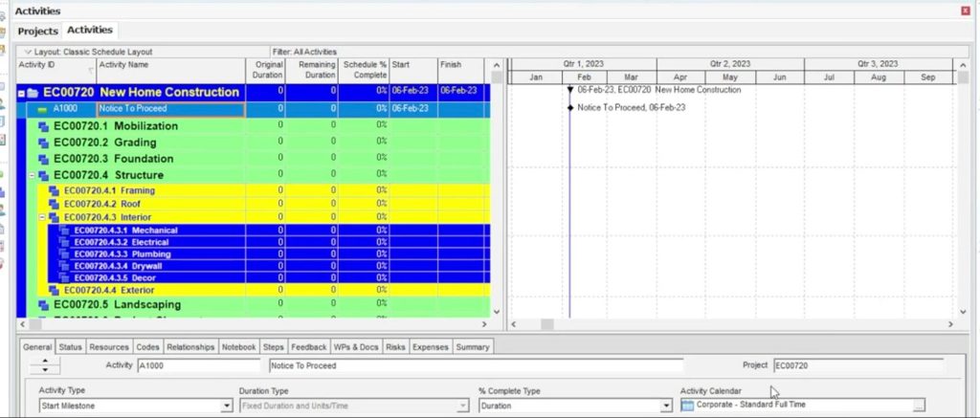This screenshot has height=418, width=980.
Task: Click the WBS icon beside Roof
Action: pyautogui.click(x=54, y=204)
